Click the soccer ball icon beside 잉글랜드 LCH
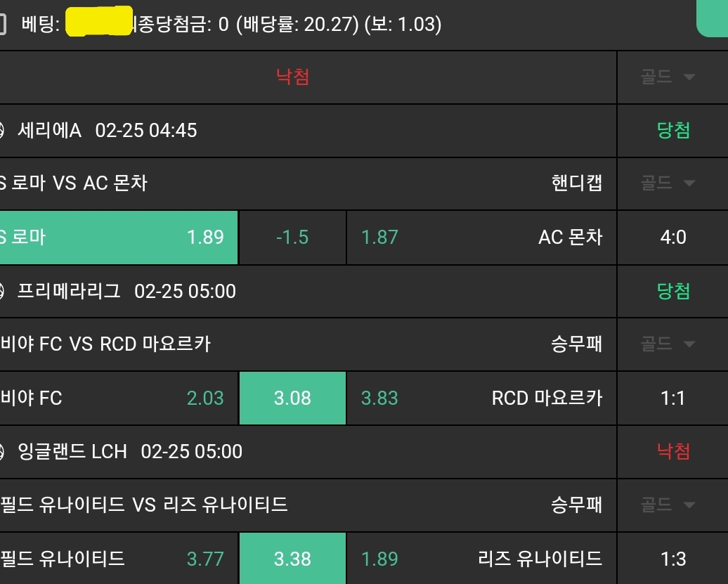This screenshot has width=728, height=584. 2,451
